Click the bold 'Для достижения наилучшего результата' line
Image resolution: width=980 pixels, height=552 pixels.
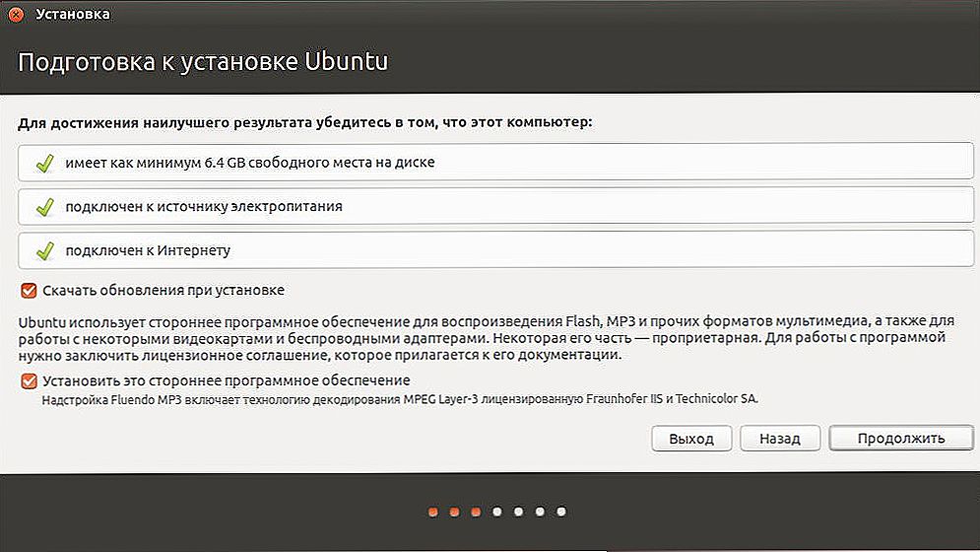point(305,122)
